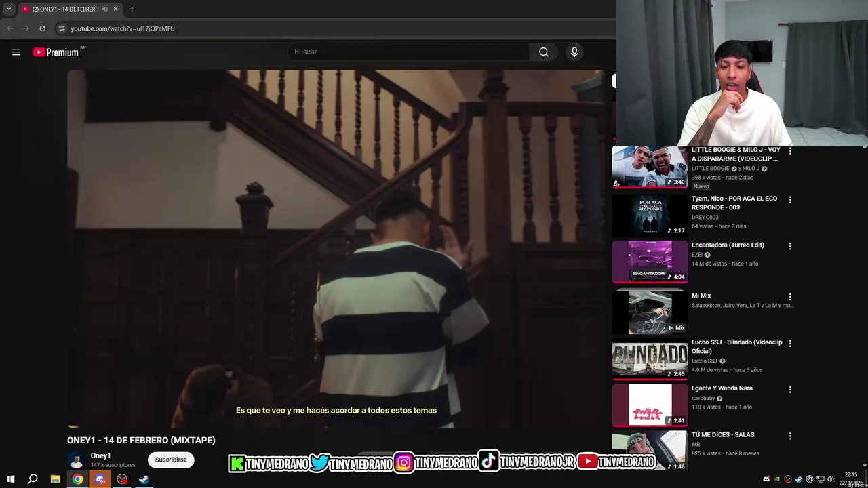This screenshot has width=868, height=488.
Task: Open Lgante Y Wanda Nara thumbnail
Action: [650, 405]
